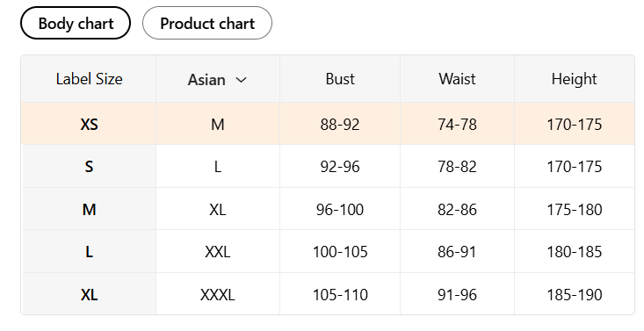Select the S label size row
The width and height of the screenshot is (644, 331).
click(89, 167)
